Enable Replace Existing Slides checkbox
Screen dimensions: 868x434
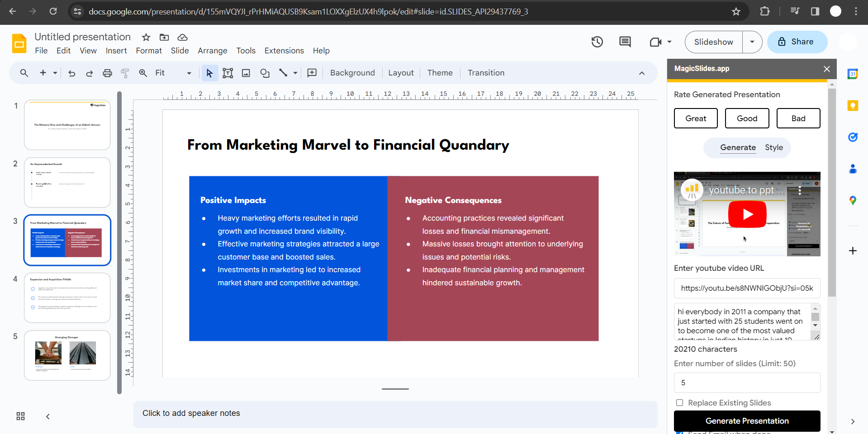tap(679, 403)
